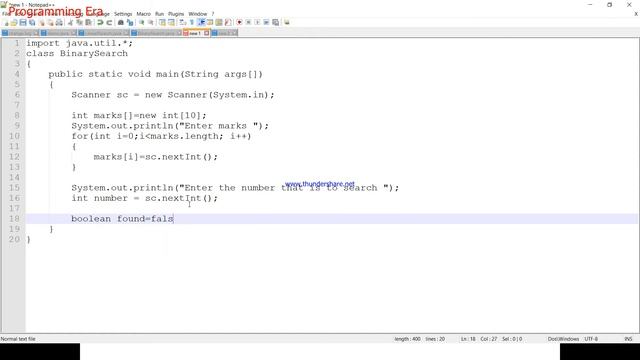Open the ? help menu
This screenshot has width=640, height=360.
[x=213, y=14]
